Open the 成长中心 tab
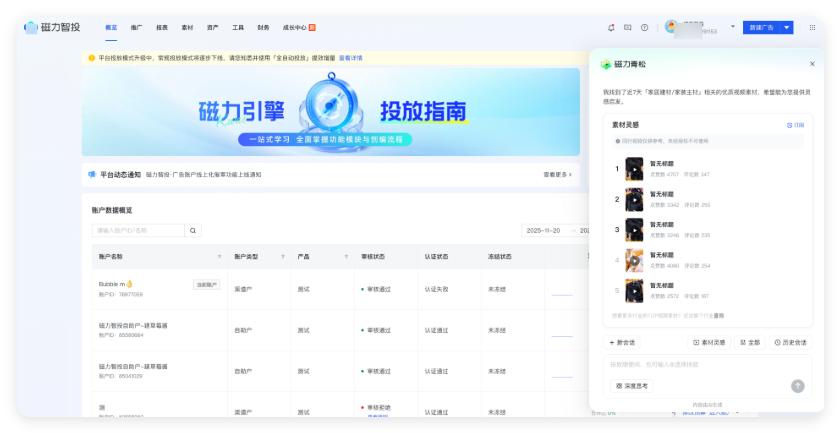 click(x=299, y=27)
